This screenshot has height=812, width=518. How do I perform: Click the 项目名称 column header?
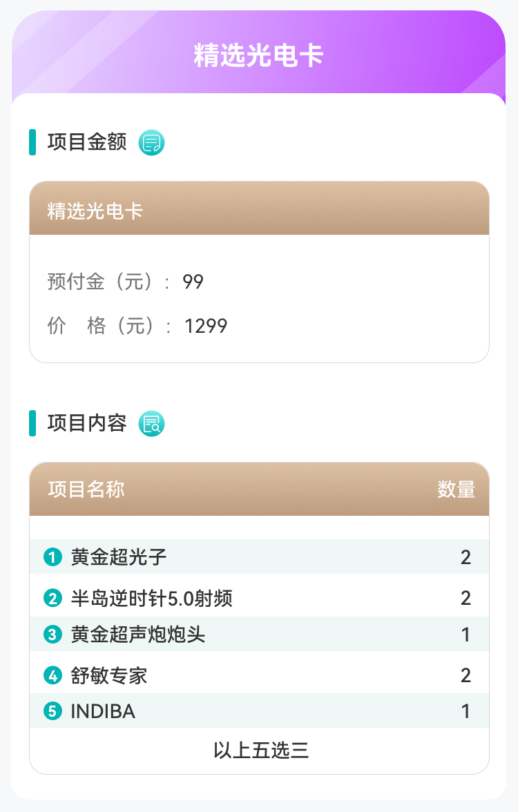pyautogui.click(x=86, y=490)
